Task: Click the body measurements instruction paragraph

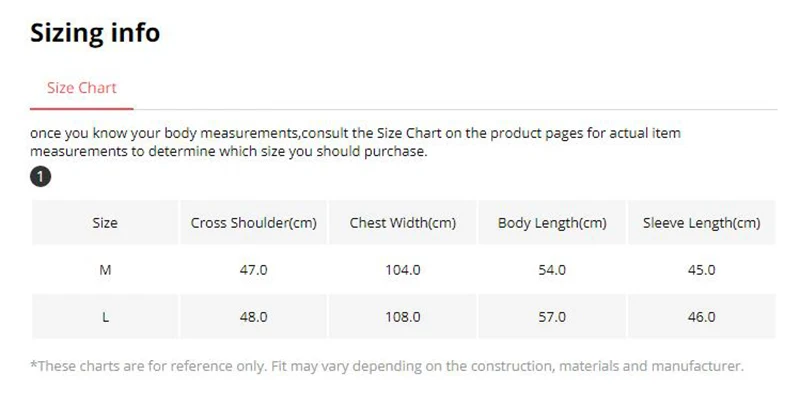Action: click(356, 142)
